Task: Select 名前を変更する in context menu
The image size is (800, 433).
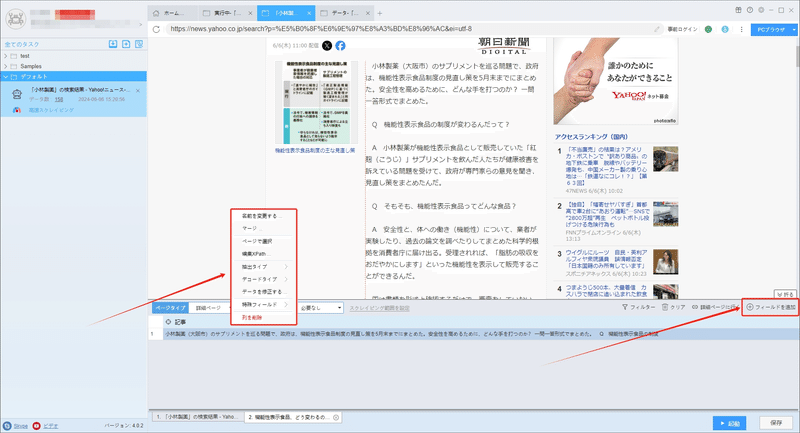Action: pos(264,216)
